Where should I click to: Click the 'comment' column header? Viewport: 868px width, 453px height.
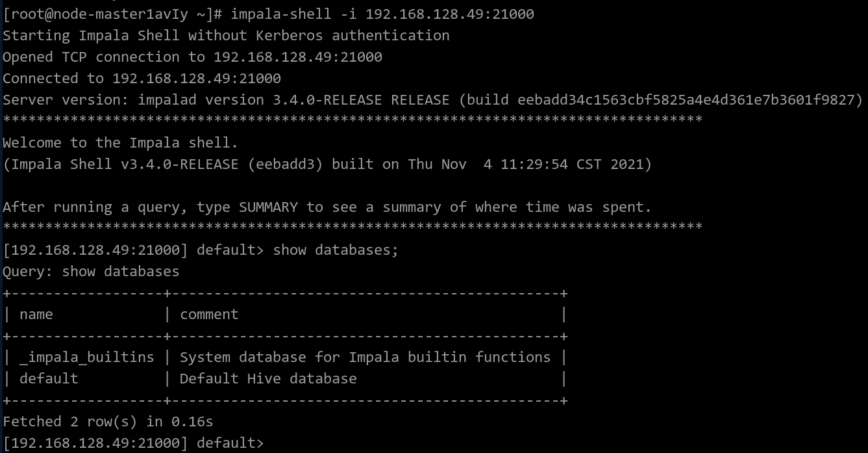[209, 314]
